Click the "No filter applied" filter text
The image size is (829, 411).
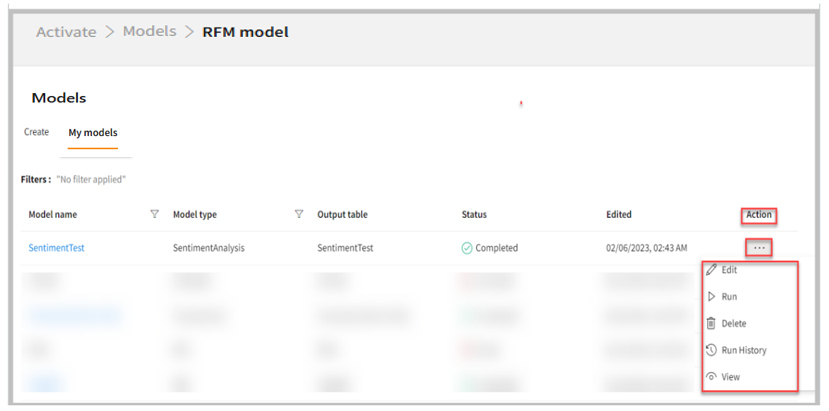pyautogui.click(x=91, y=179)
